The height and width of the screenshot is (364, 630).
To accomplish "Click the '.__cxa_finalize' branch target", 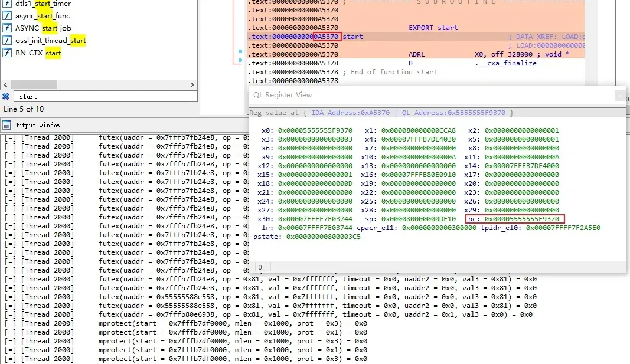I will (506, 63).
